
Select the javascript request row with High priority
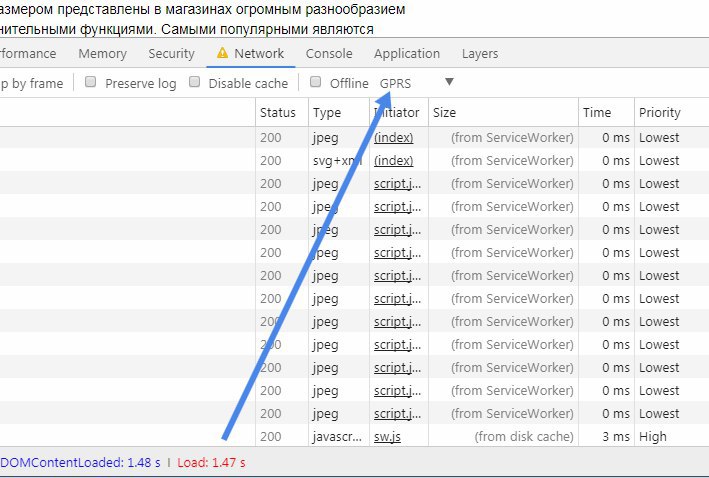(354, 436)
